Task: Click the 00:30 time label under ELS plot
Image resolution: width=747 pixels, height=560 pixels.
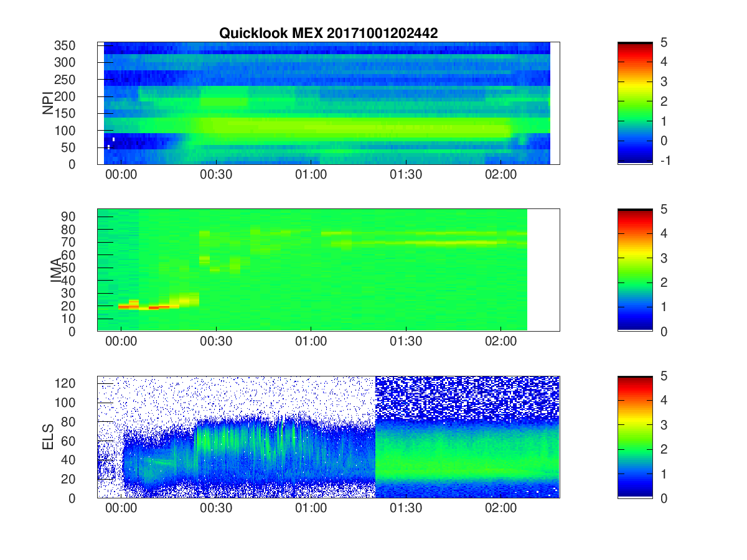Action: click(216, 508)
